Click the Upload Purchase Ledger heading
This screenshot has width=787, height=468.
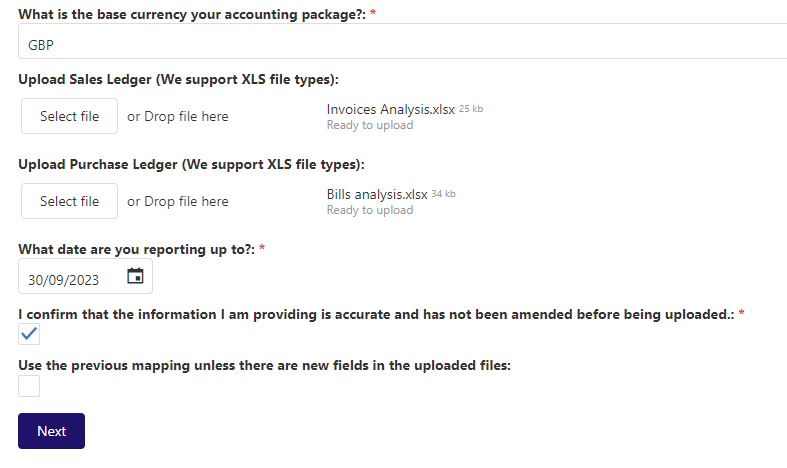pos(192,165)
